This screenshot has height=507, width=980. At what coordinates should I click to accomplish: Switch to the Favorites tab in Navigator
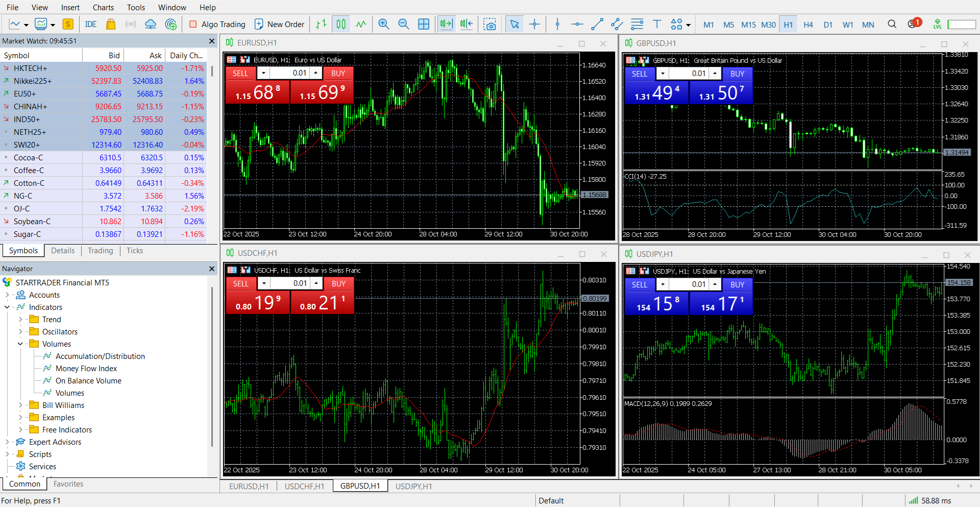(x=68, y=484)
